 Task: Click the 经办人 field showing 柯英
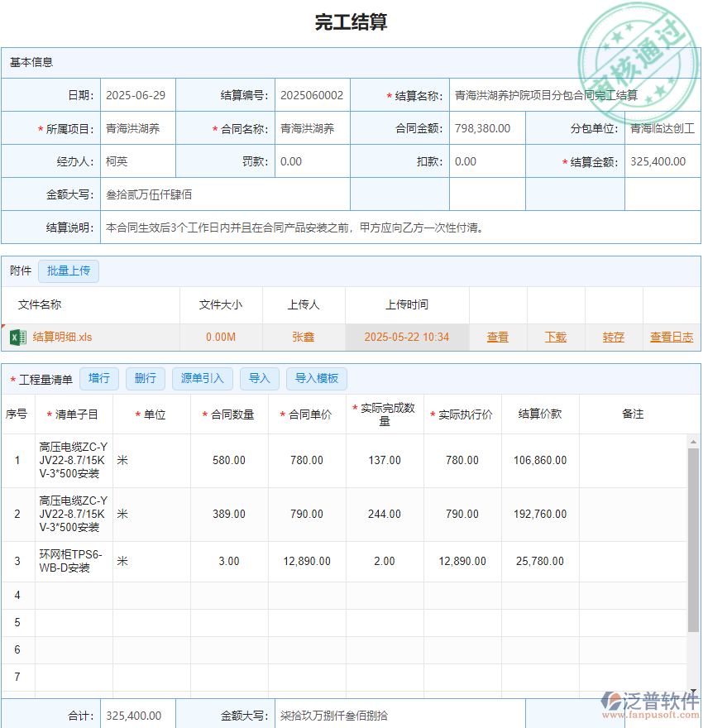[x=137, y=161]
